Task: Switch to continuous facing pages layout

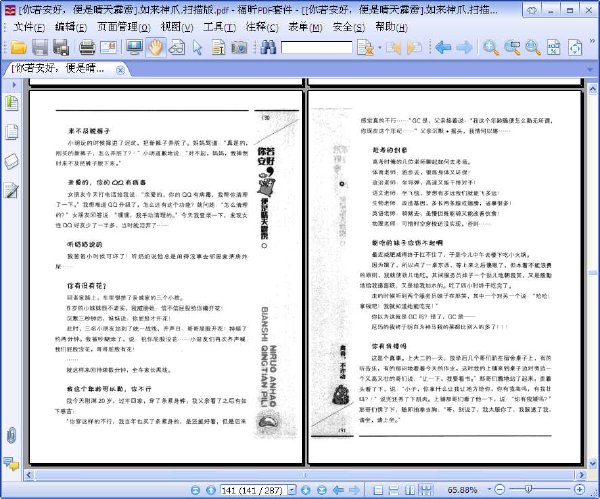Action: pyautogui.click(x=426, y=490)
